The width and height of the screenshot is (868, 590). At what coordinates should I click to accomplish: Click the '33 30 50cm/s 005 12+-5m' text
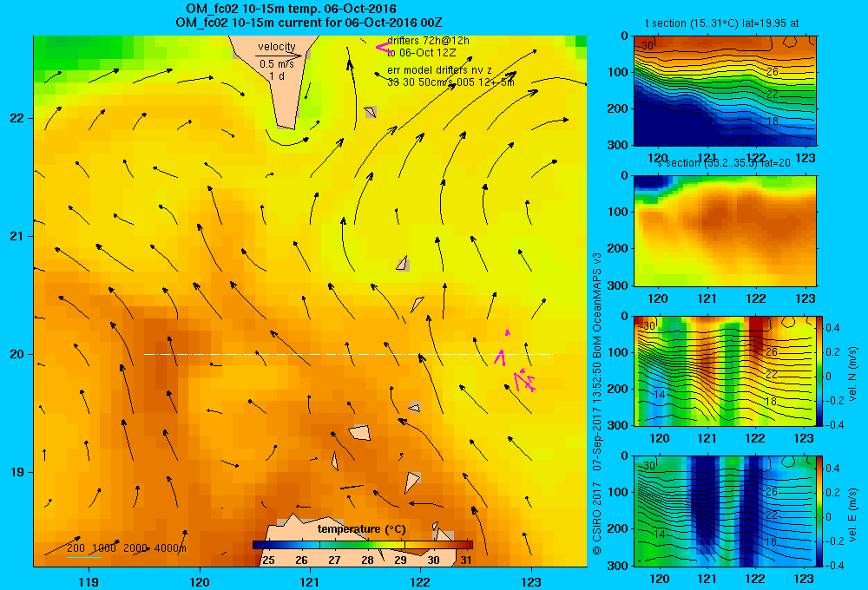coord(450,82)
